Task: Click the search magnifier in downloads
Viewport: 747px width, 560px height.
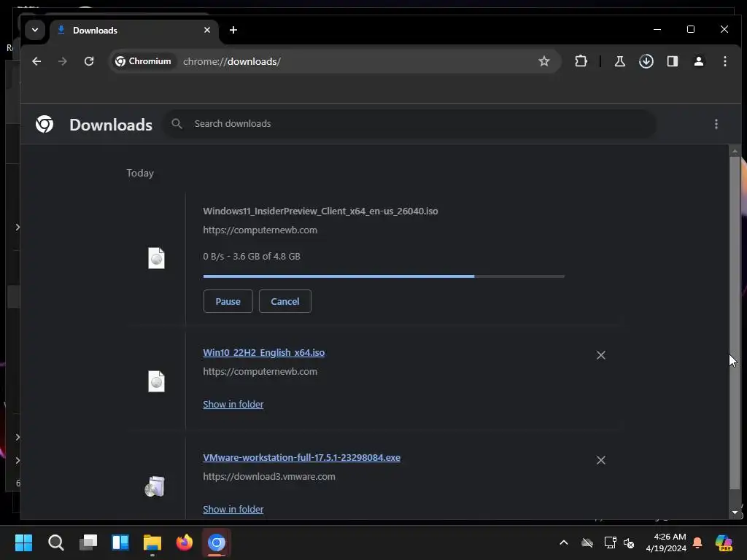Action: [177, 124]
